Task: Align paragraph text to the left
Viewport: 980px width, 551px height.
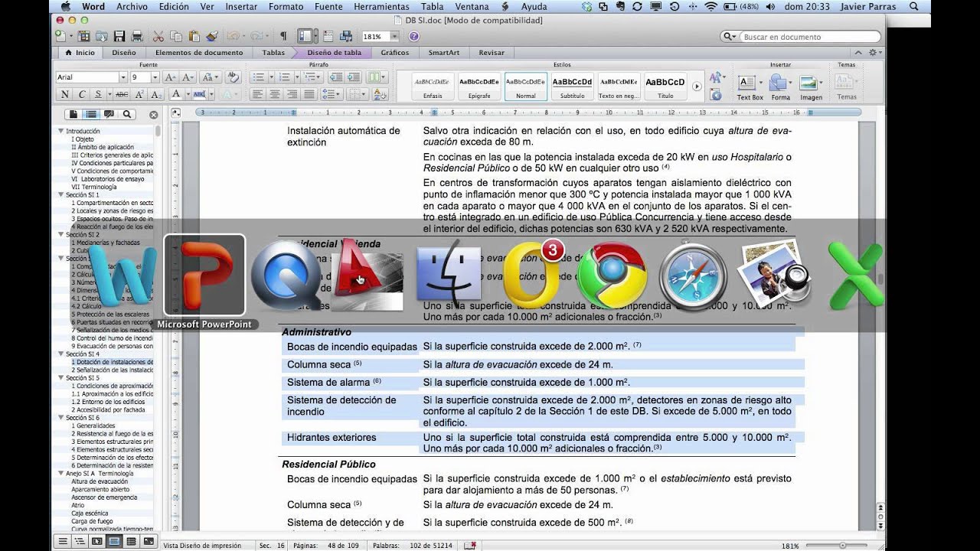Action: click(256, 94)
